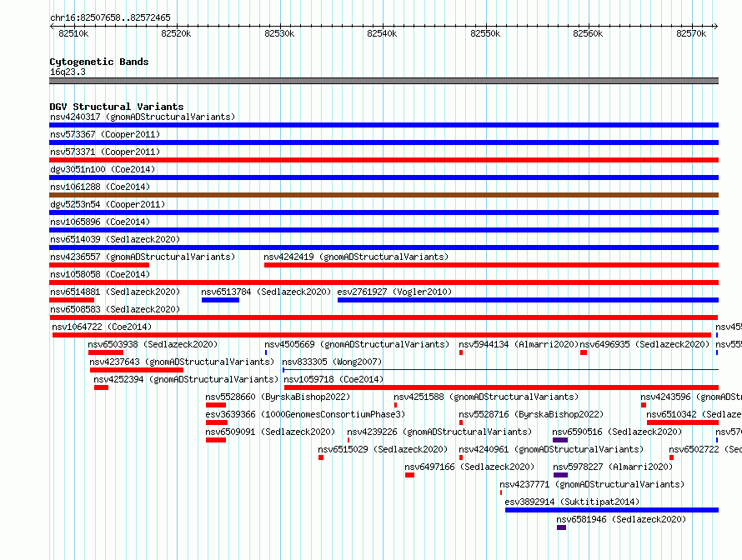Screen dimensions: 742x560
Task: Select the nsv1065896 Coe2014 label
Action: 100,222
